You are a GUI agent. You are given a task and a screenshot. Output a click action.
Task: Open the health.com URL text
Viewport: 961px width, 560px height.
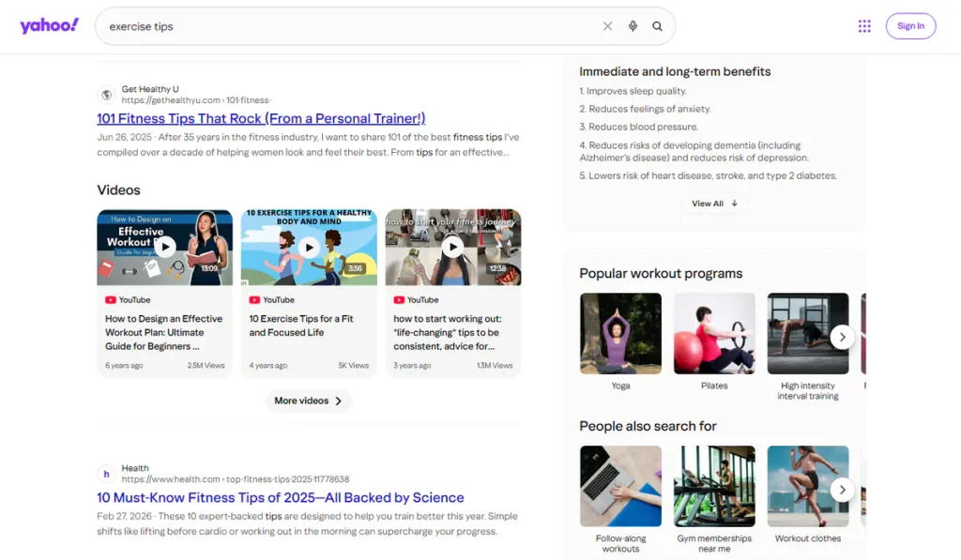click(236, 479)
